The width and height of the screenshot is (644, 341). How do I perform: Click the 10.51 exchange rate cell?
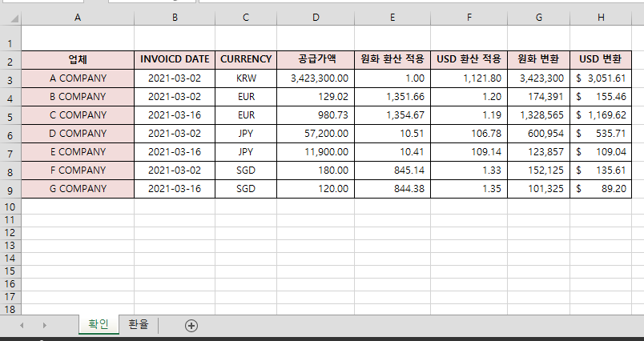[392, 134]
